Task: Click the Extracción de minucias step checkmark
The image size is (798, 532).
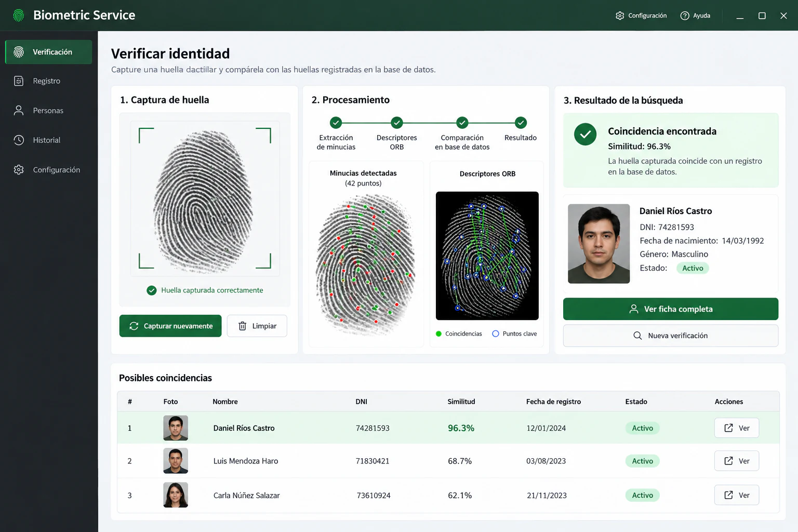Action: coord(336,123)
